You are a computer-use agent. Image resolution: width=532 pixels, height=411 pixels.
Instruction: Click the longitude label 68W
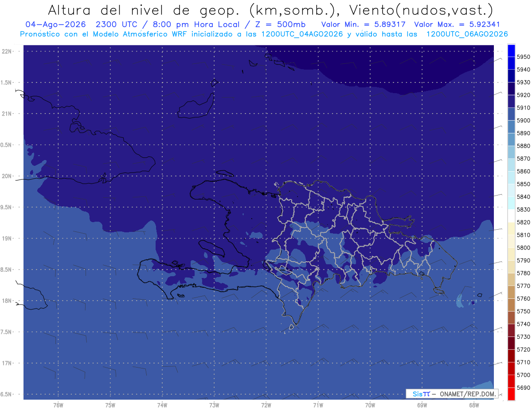(x=474, y=405)
